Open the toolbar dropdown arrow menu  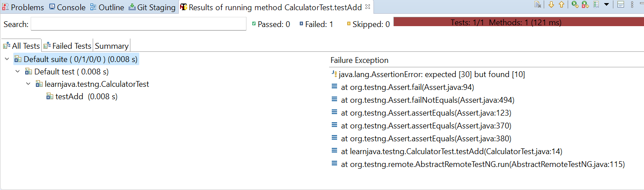[606, 5]
